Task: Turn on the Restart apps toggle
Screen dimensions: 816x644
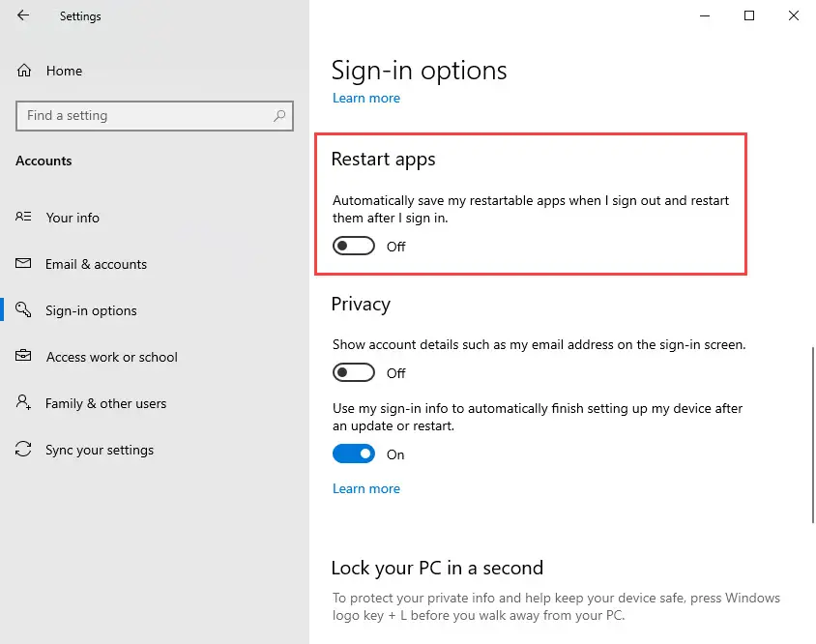Action: tap(354, 247)
